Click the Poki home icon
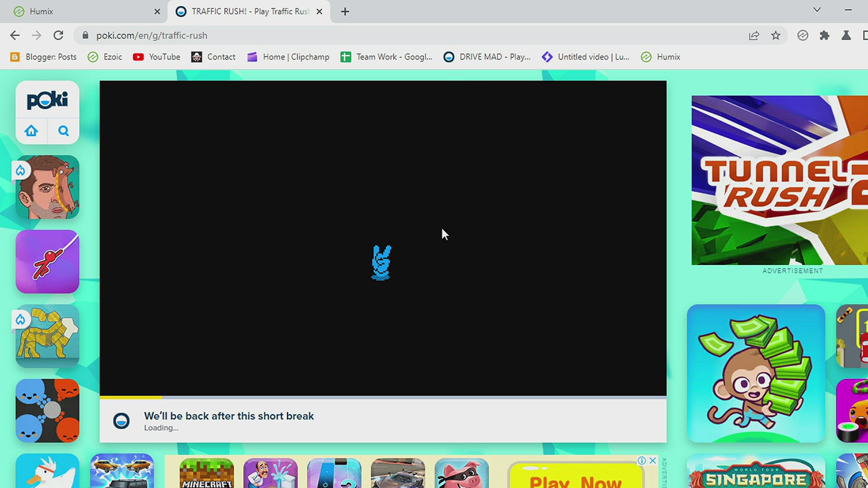Viewport: 868px width, 488px height. point(31,131)
